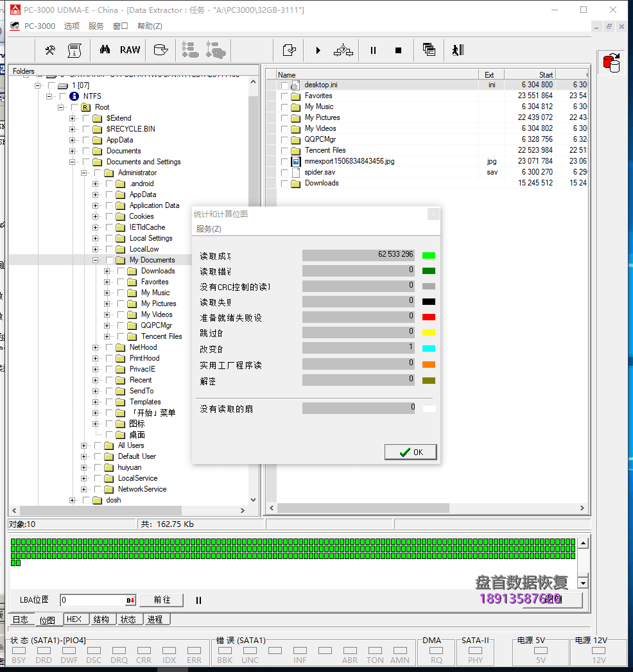633x672 pixels.
Task: Check the My Documents folder checkbox in tree
Action: click(x=109, y=260)
